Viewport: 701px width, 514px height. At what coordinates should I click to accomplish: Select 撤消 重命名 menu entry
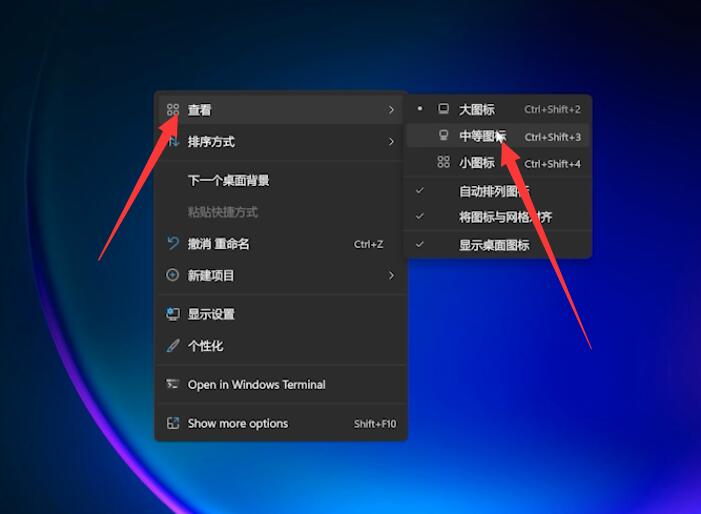point(281,244)
